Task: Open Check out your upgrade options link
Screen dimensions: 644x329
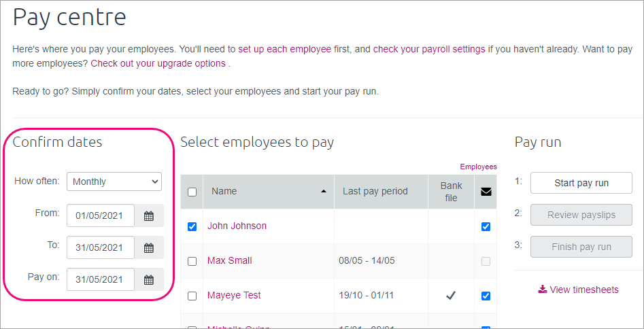Action: (158, 63)
